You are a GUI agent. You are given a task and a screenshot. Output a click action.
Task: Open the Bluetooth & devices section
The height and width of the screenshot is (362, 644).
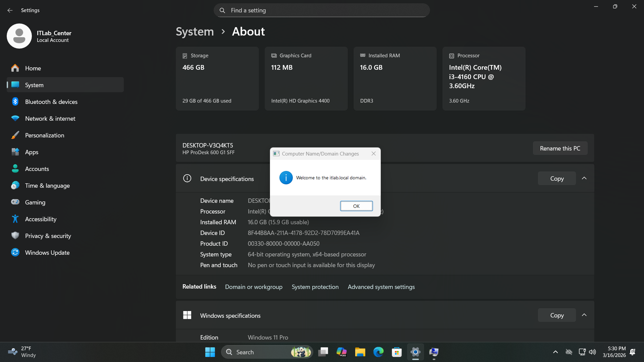pyautogui.click(x=51, y=102)
